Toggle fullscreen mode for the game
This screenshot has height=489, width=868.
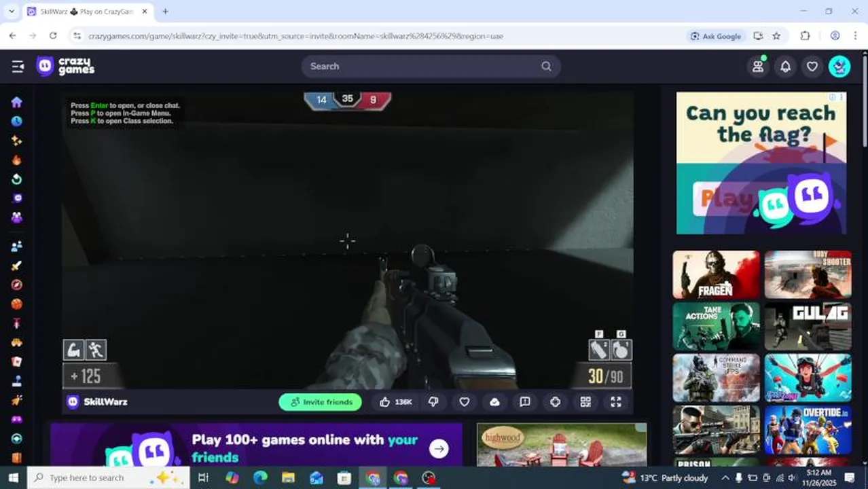click(x=616, y=402)
